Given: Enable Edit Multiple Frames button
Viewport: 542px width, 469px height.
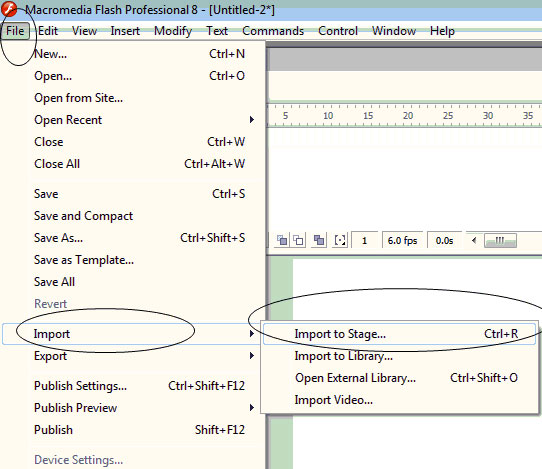Looking at the screenshot, I should tap(319, 240).
